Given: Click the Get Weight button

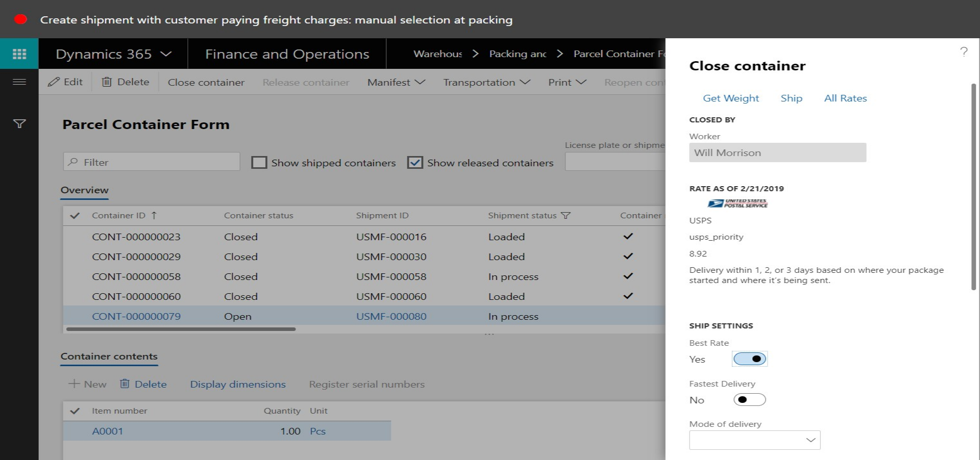Looking at the screenshot, I should tap(730, 98).
